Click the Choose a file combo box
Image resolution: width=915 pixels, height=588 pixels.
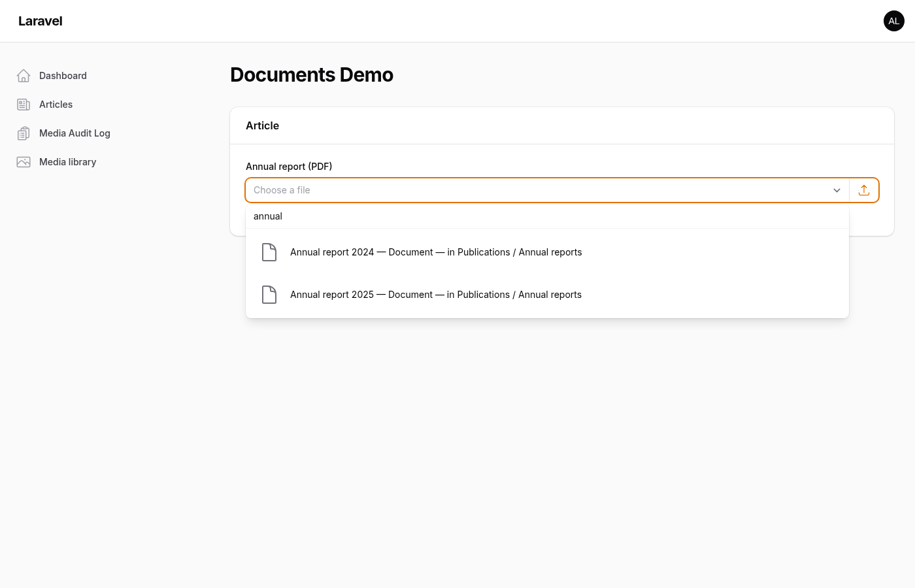(x=547, y=190)
